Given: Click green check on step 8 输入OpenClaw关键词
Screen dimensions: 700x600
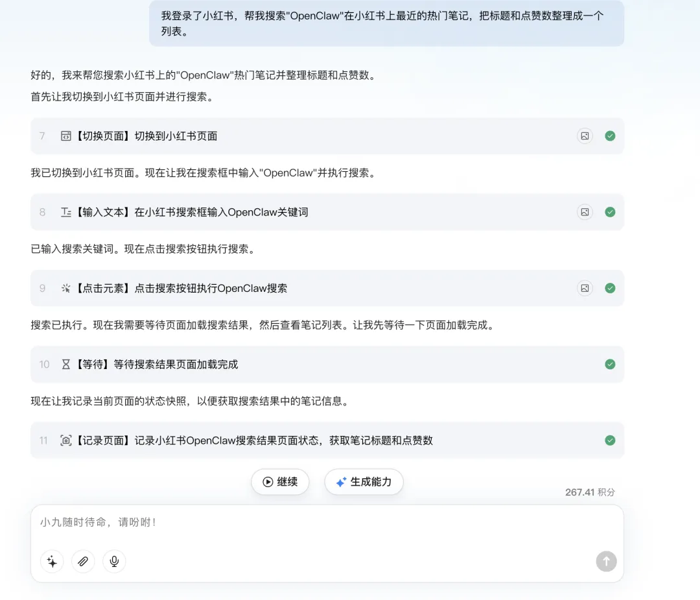Looking at the screenshot, I should tap(610, 212).
